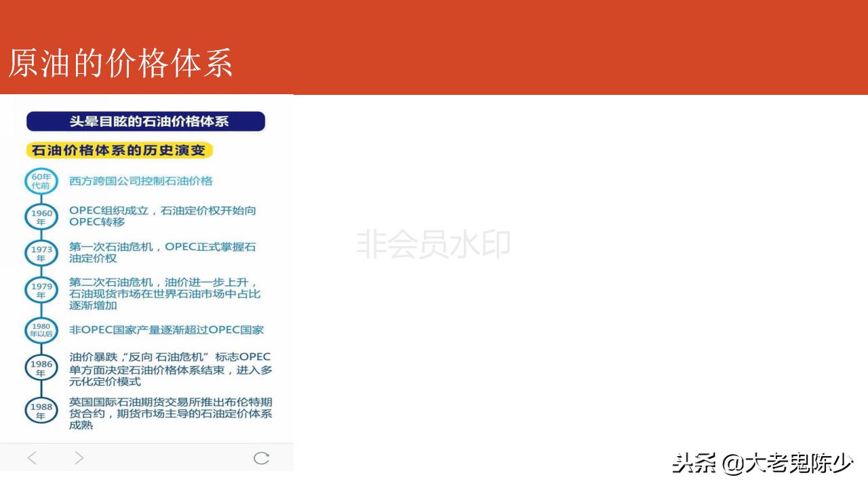Select the 1988年 timeline badge
This screenshot has width=868, height=488.
point(41,409)
